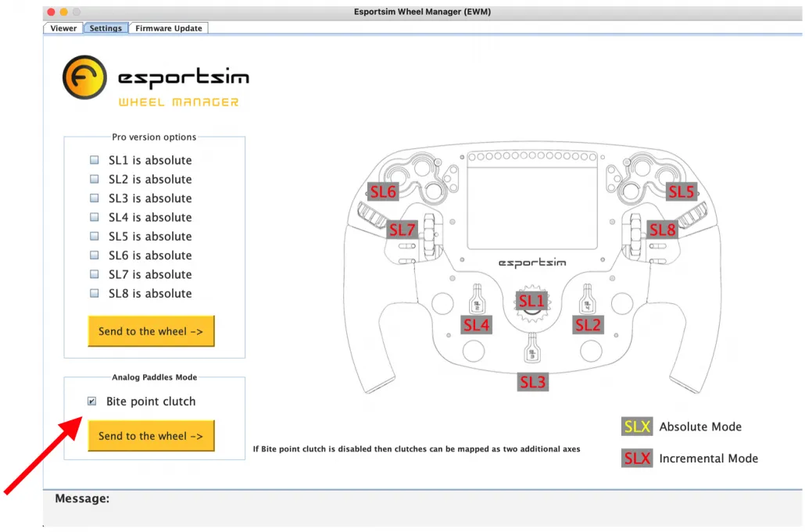
Task: Click the Incremental Mode legend text
Action: tap(709, 459)
